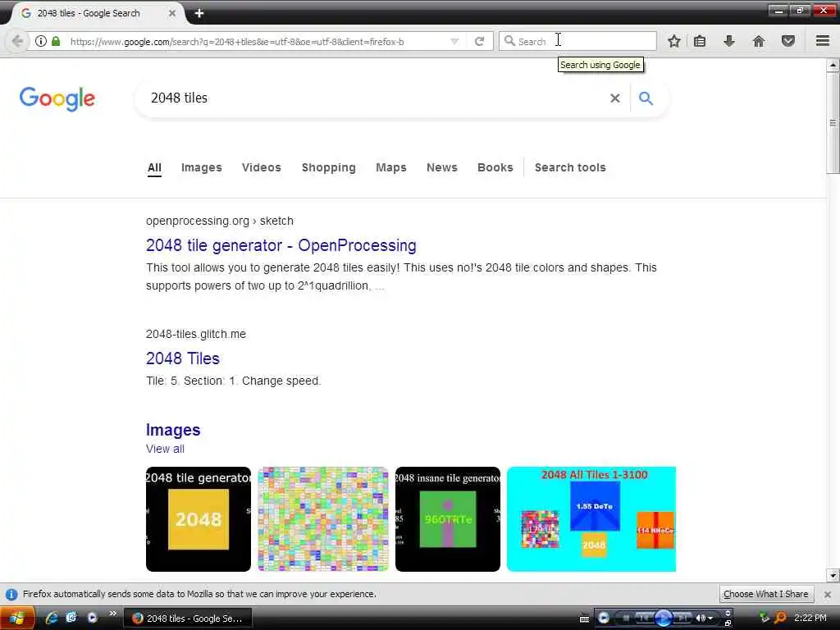This screenshot has height=630, width=840.
Task: Click into the Google '2048 tiles' search field
Action: point(375,98)
